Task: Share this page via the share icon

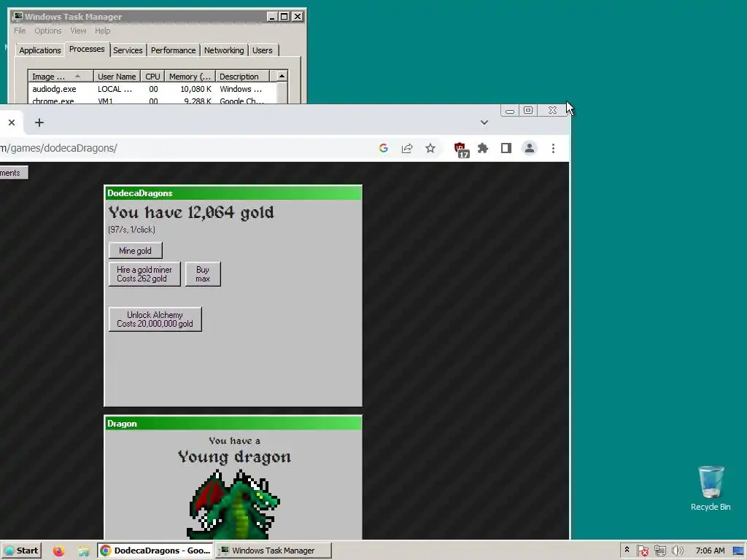Action: 407,148
